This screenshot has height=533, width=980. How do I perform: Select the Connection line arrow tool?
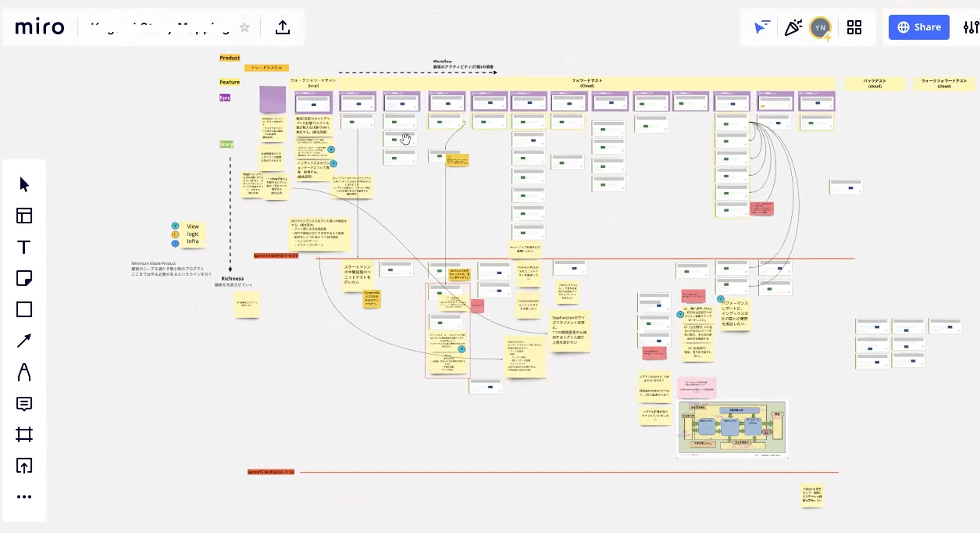tap(24, 341)
